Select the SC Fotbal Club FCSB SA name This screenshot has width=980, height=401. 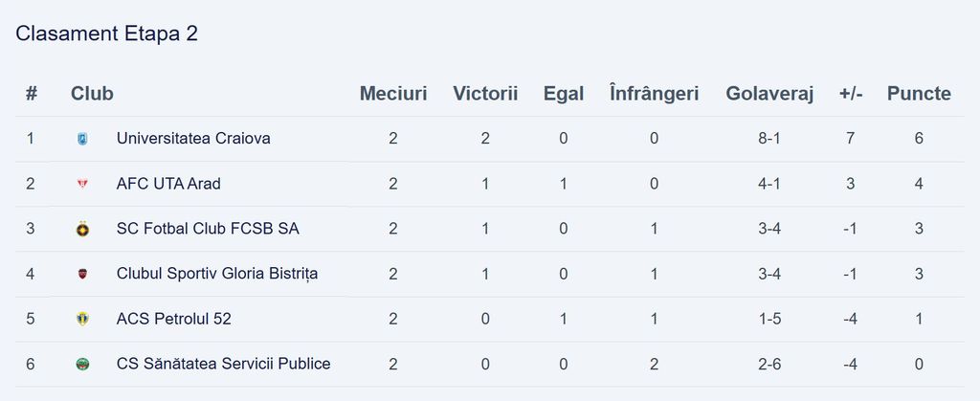click(208, 229)
